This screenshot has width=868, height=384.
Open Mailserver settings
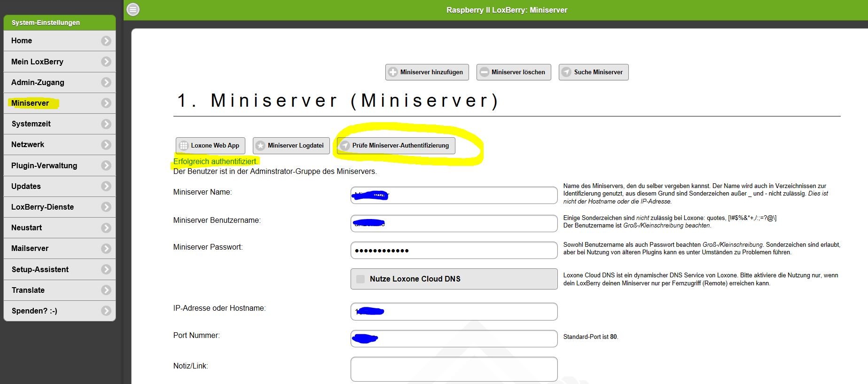tap(60, 249)
